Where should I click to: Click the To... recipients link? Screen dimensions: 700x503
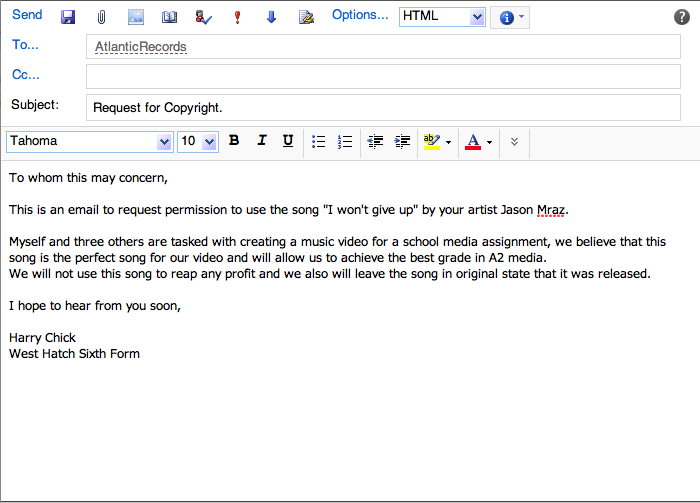pyautogui.click(x=25, y=45)
